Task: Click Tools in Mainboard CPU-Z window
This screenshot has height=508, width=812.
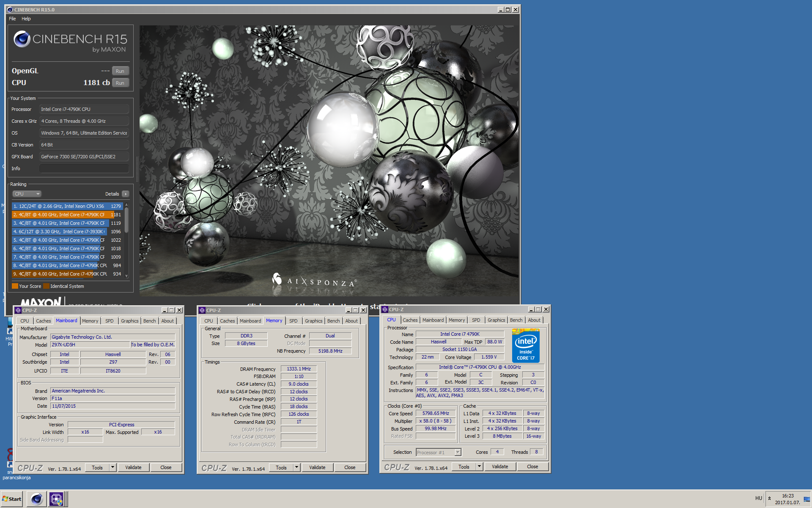Action: coord(97,467)
